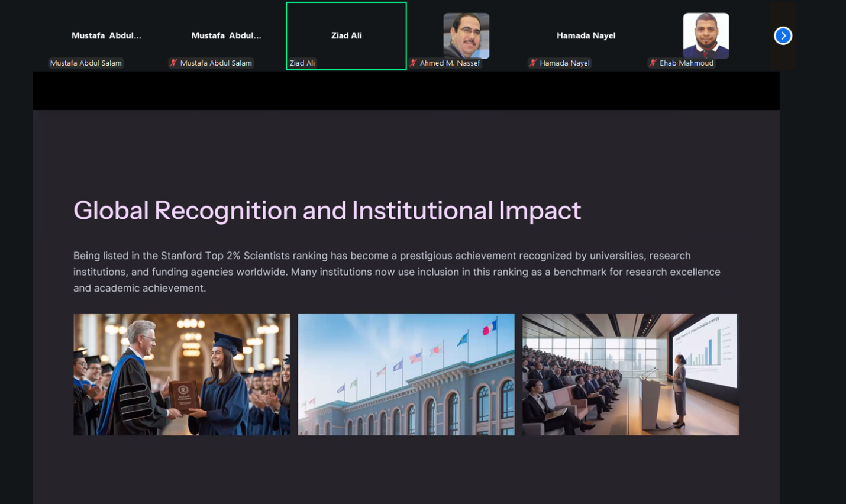Click the conference presentation audience image

click(630, 374)
